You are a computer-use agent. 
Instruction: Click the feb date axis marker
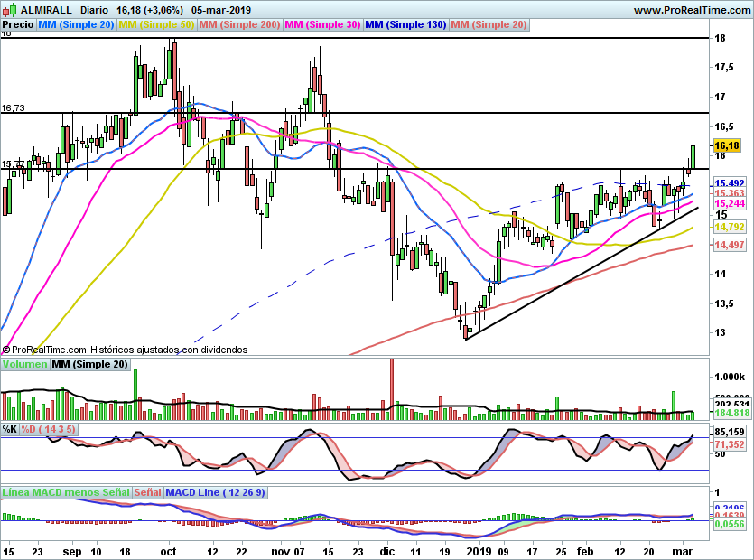585,552
